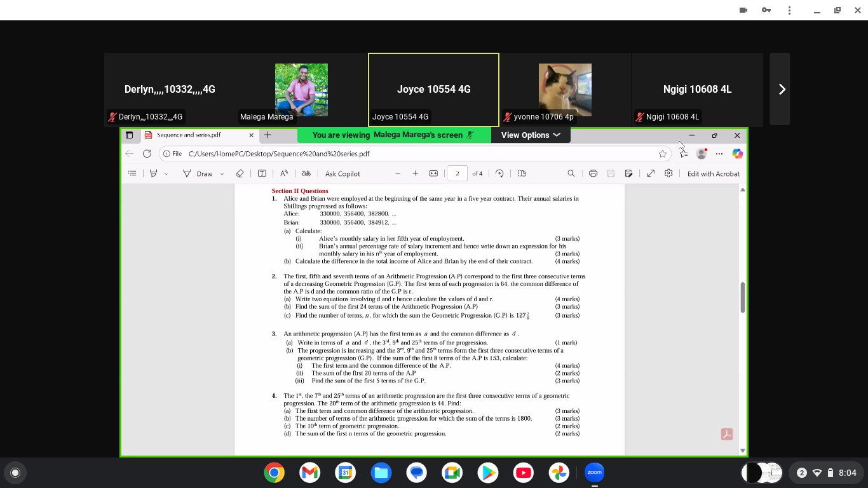Open a new browser tab
The height and width of the screenshot is (488, 868).
268,135
